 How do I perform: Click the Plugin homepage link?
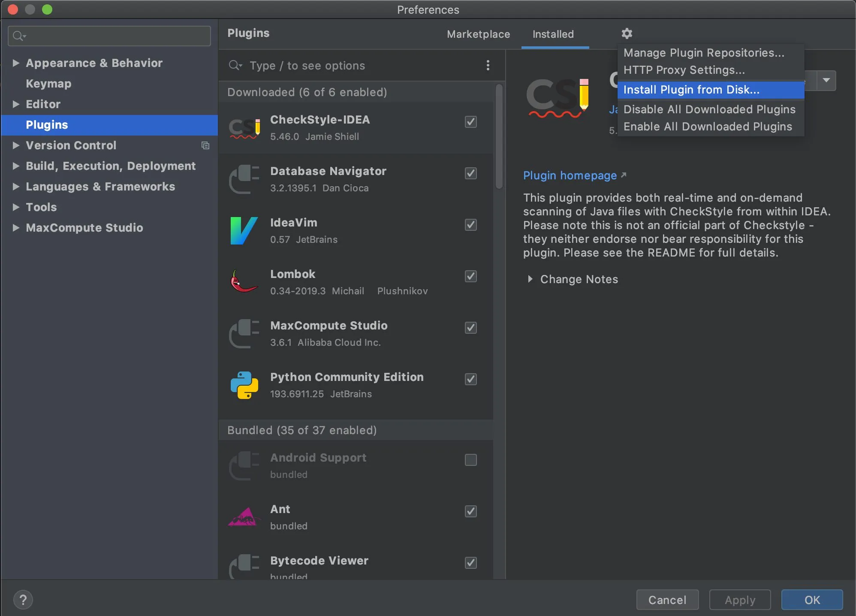[570, 175]
